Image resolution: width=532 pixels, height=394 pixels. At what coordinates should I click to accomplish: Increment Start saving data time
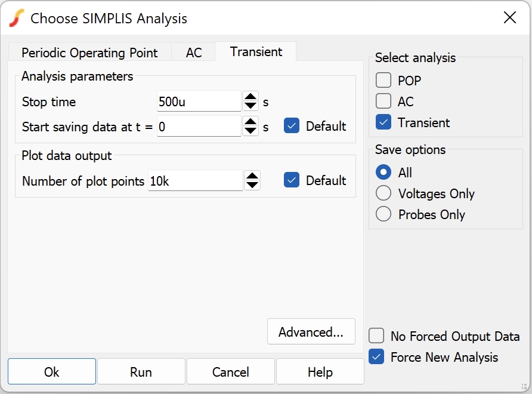pyautogui.click(x=250, y=122)
